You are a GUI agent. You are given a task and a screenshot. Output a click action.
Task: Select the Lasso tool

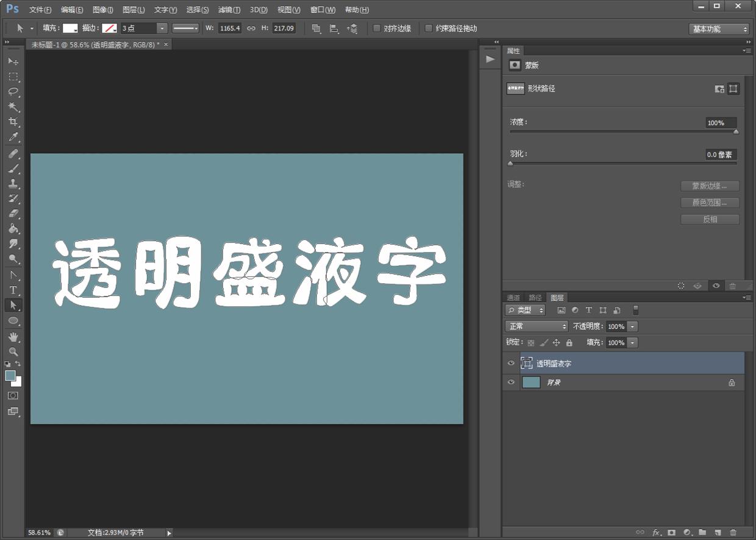(13, 92)
